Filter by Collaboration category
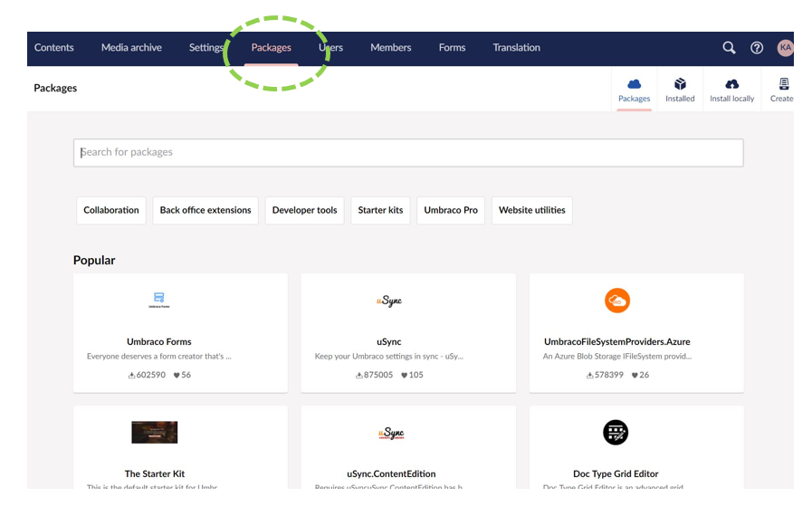The width and height of the screenshot is (812, 516). click(x=111, y=210)
